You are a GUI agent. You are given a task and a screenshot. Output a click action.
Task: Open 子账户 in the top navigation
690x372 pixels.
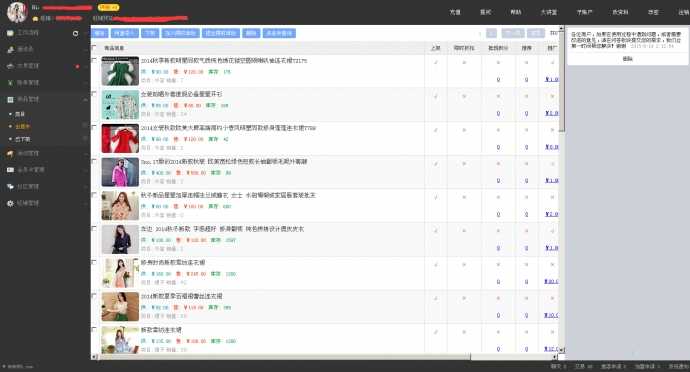tap(584, 12)
